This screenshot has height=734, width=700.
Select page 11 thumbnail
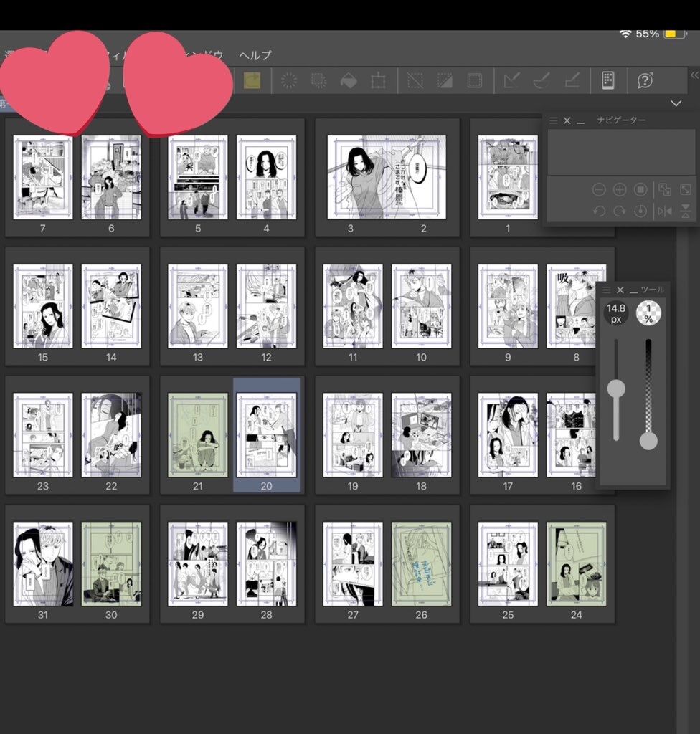pyautogui.click(x=353, y=306)
